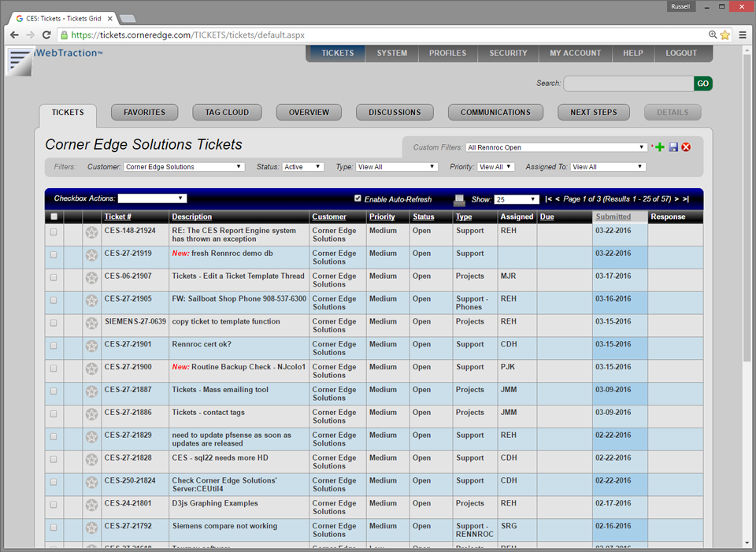Open the Customer filter dropdown
This screenshot has width=756, height=552.
click(183, 167)
